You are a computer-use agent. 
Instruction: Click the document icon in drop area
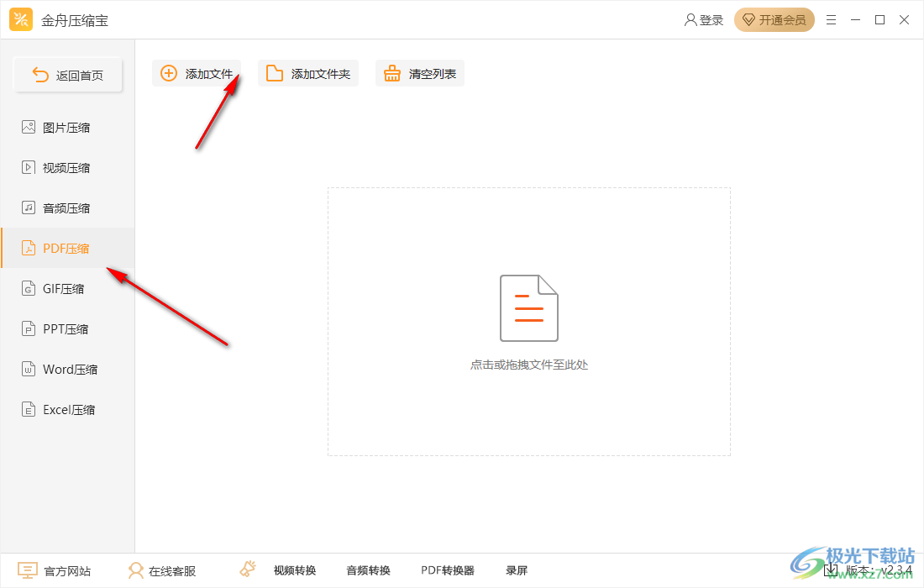click(529, 308)
